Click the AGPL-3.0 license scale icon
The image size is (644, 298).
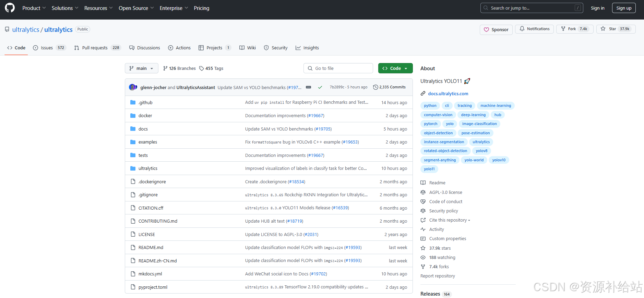point(423,193)
